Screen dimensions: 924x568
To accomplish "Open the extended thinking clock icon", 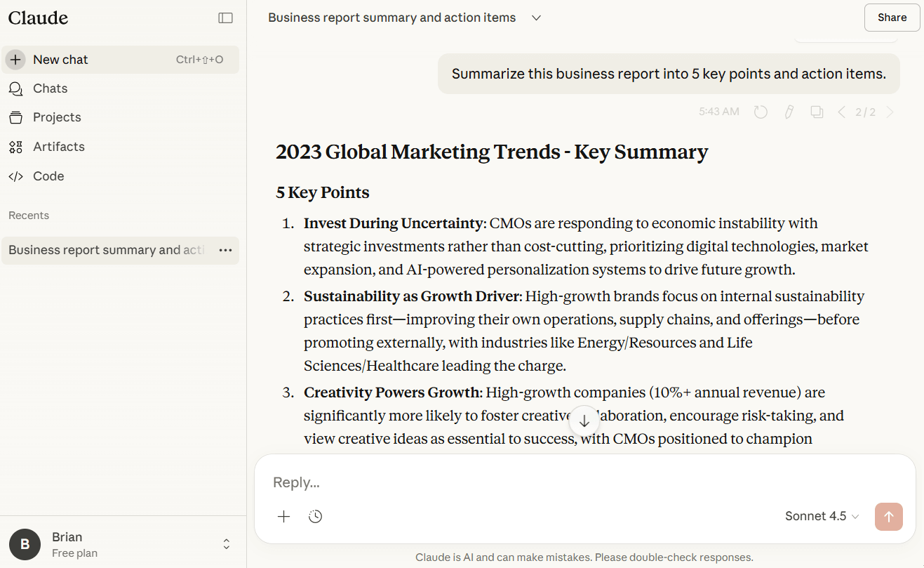I will [x=316, y=517].
